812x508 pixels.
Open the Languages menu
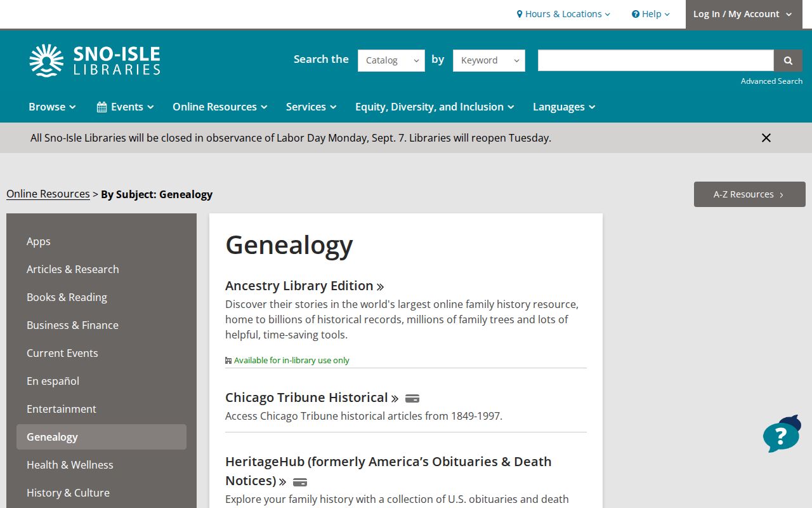pos(564,107)
